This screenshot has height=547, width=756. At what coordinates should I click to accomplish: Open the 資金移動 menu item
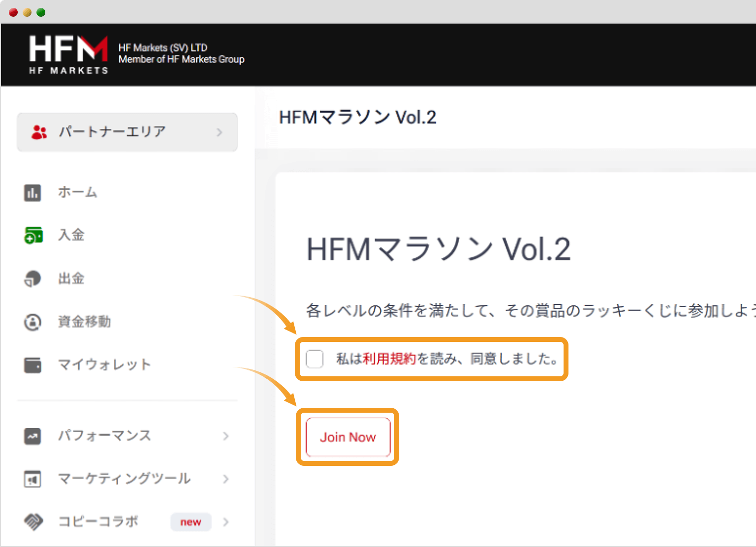84,322
